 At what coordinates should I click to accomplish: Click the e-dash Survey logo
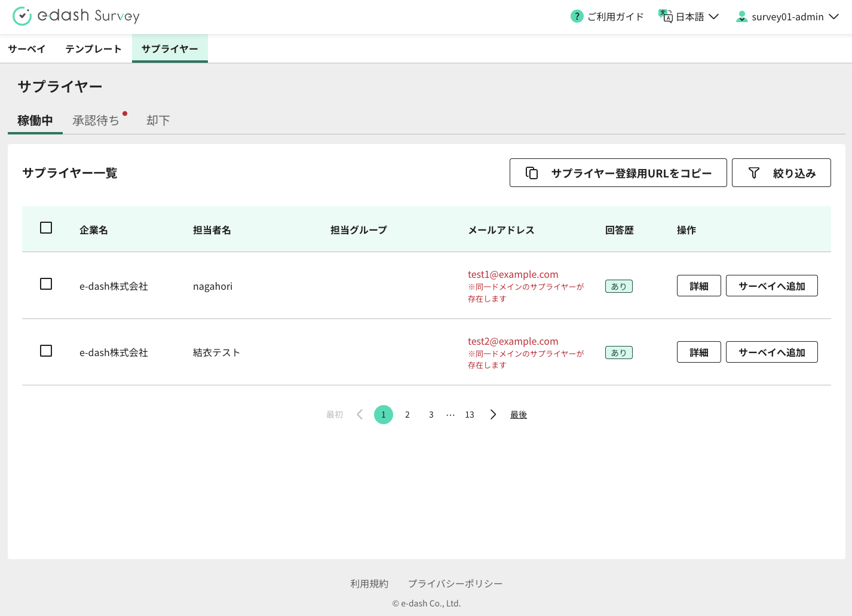76,16
